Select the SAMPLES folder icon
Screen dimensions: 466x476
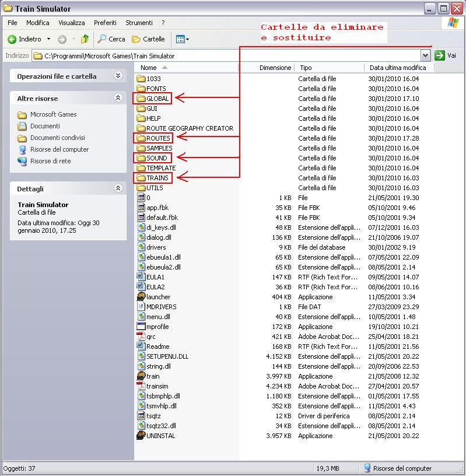point(141,148)
